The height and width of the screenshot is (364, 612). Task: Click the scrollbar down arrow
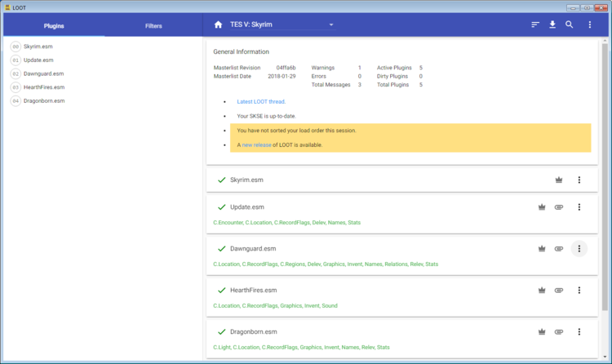605,357
